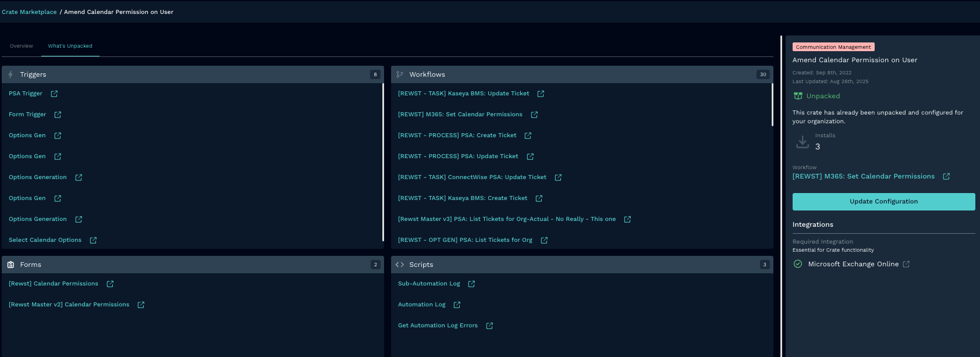The width and height of the screenshot is (980, 357).
Task: Open external icon beside Get Automation Log Errors
Action: click(x=489, y=326)
